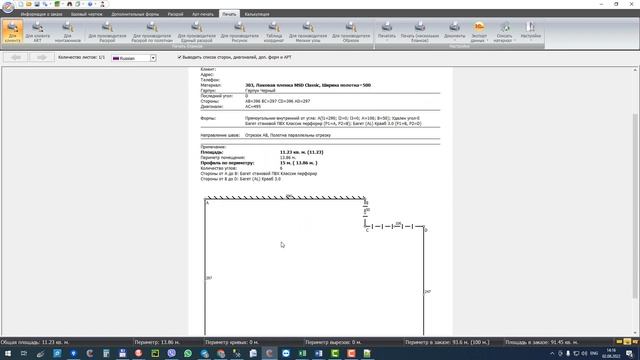Click the round application logo button
The height and width of the screenshot is (360, 640).
coord(8,6)
